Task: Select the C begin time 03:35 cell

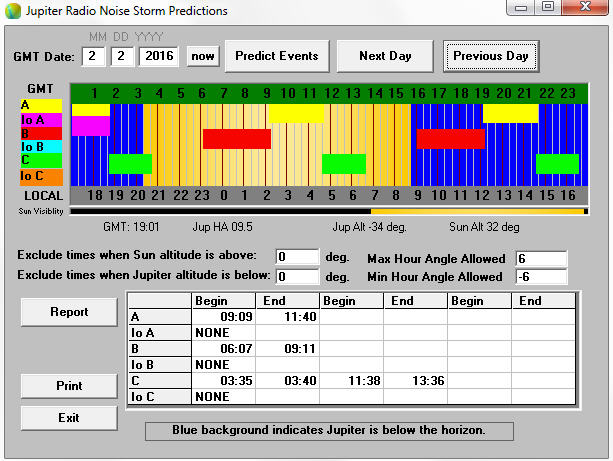Action: [224, 381]
